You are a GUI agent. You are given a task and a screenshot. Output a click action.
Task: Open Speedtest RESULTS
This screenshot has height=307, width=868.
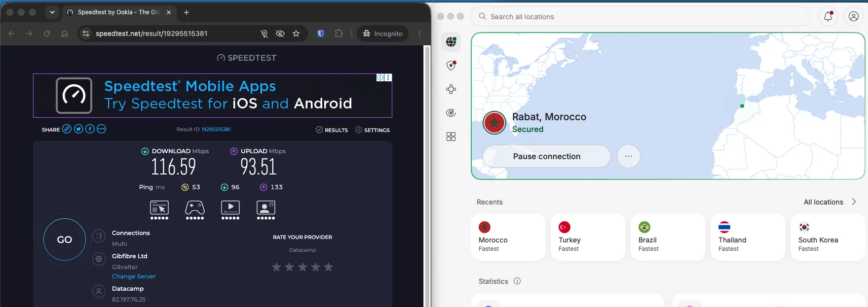pyautogui.click(x=332, y=130)
